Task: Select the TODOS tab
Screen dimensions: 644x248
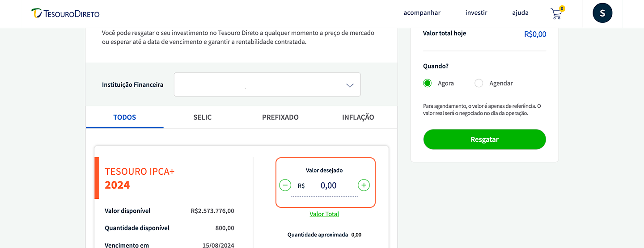Action: point(125,118)
